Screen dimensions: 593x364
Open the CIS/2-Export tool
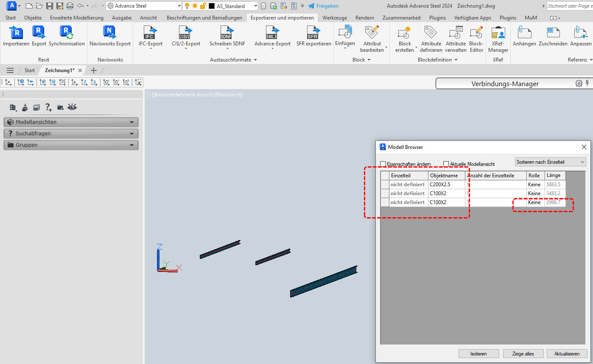185,37
